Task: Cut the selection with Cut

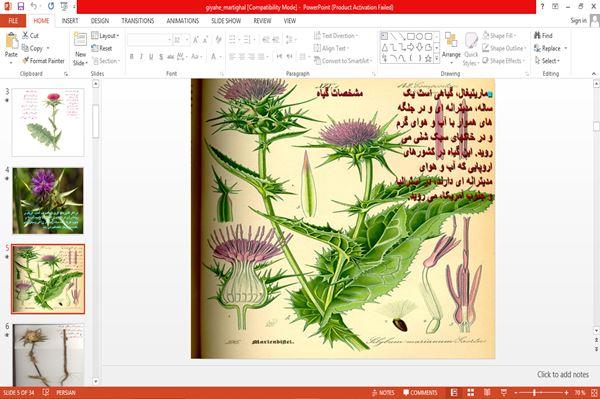Action: pyautogui.click(x=30, y=36)
